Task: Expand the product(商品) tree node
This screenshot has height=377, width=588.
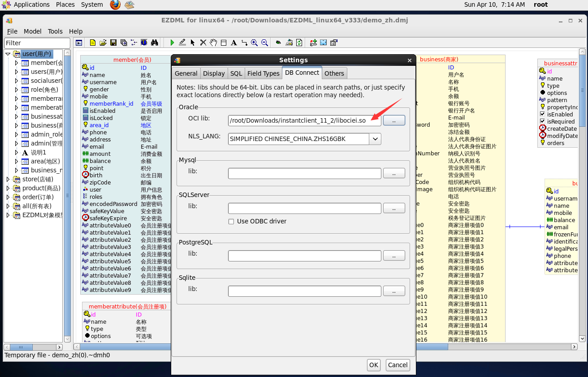Action: [8, 188]
